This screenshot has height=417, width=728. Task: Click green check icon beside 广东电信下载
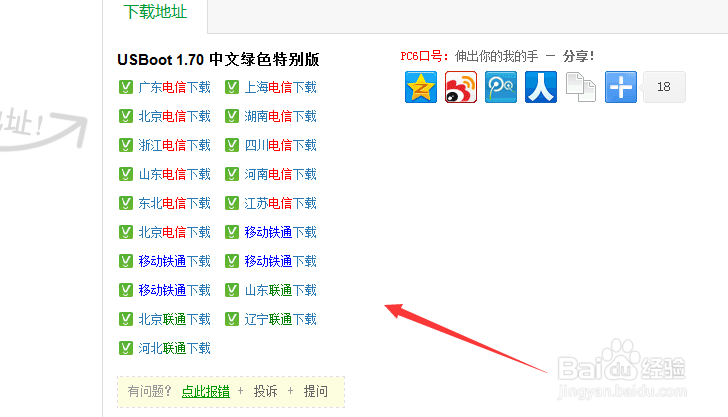126,87
